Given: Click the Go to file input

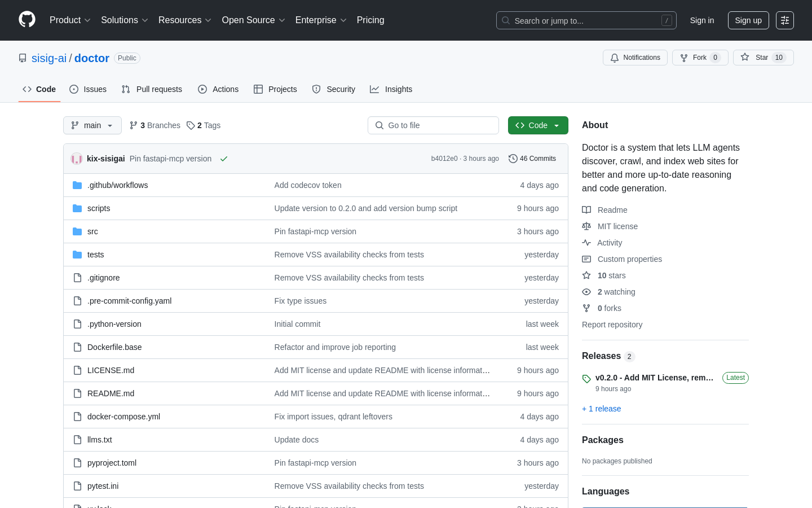Looking at the screenshot, I should 433,125.
